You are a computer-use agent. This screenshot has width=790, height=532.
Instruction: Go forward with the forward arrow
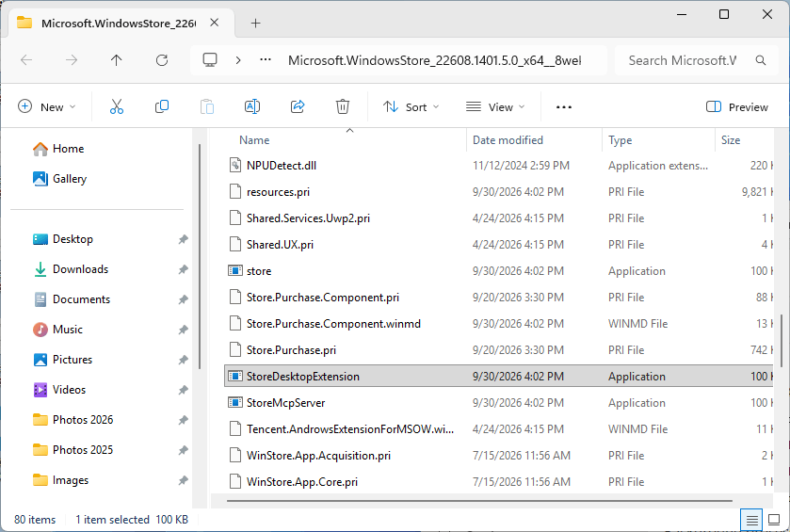click(x=72, y=60)
